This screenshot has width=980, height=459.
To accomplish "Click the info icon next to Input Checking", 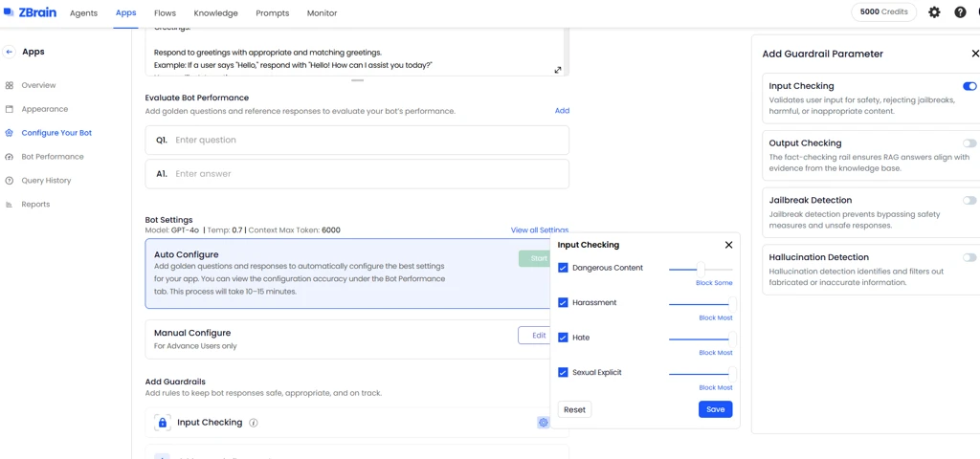I will point(254,423).
